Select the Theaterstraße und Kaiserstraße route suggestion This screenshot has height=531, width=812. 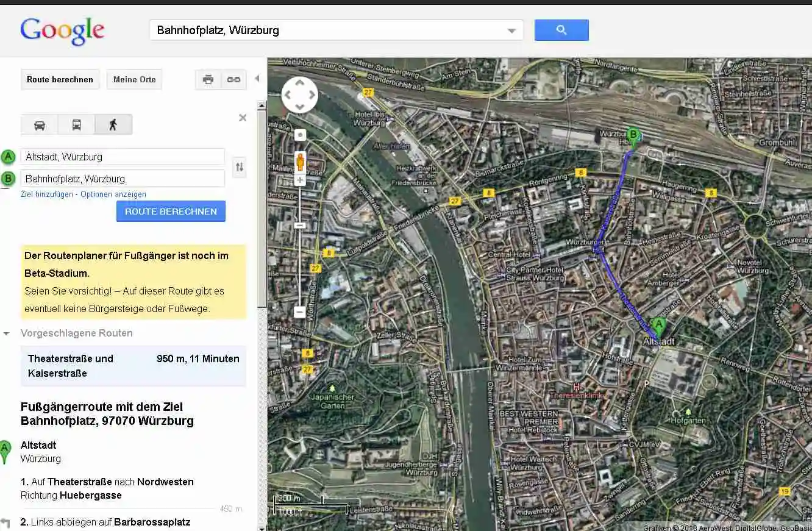[134, 366]
